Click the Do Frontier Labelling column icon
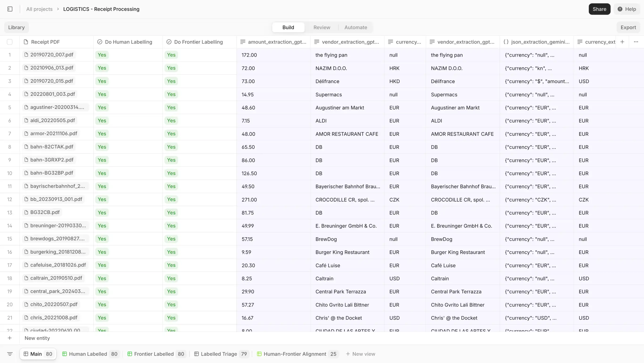 click(168, 42)
